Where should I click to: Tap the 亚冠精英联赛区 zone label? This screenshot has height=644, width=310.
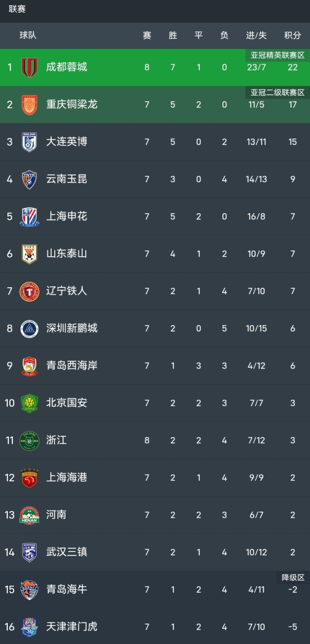278,55
